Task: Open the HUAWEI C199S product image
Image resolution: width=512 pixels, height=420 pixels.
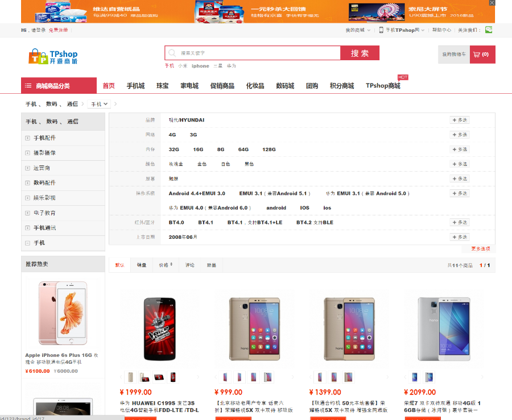Action: [x=160, y=329]
